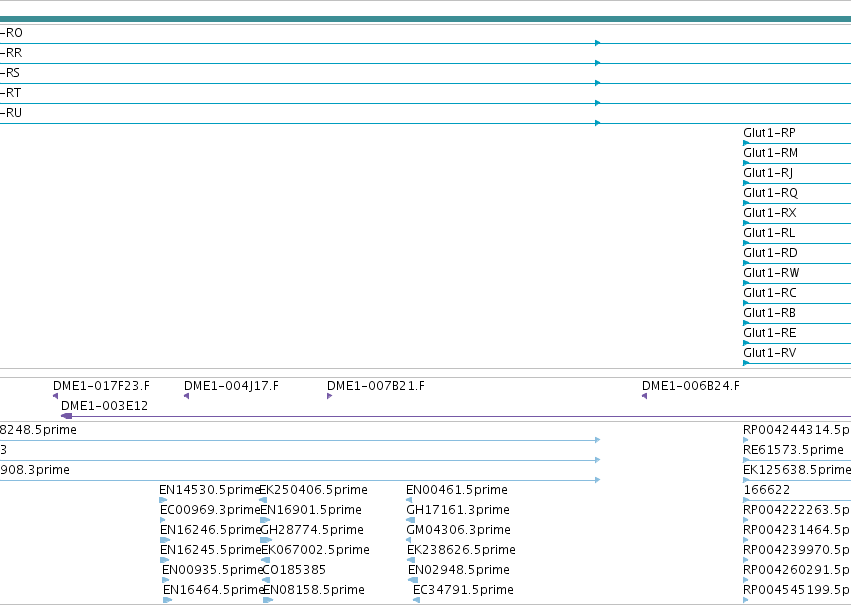The image size is (851, 605).
Task: Select EST RP004231464.5p label
Action: pyautogui.click(x=797, y=530)
